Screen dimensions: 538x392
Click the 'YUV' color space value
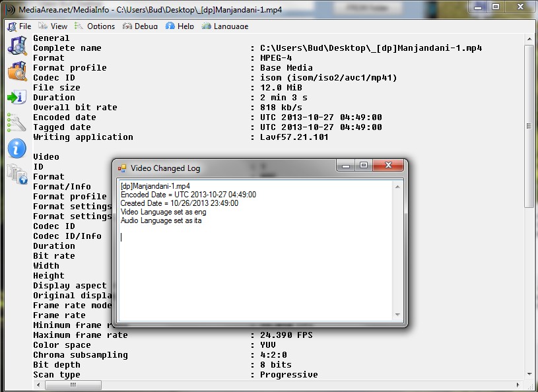point(267,345)
